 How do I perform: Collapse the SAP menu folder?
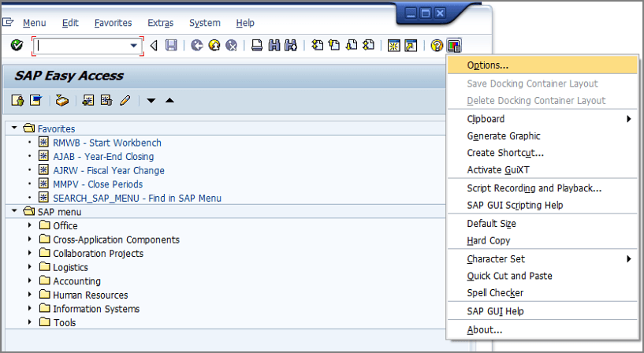coord(14,211)
